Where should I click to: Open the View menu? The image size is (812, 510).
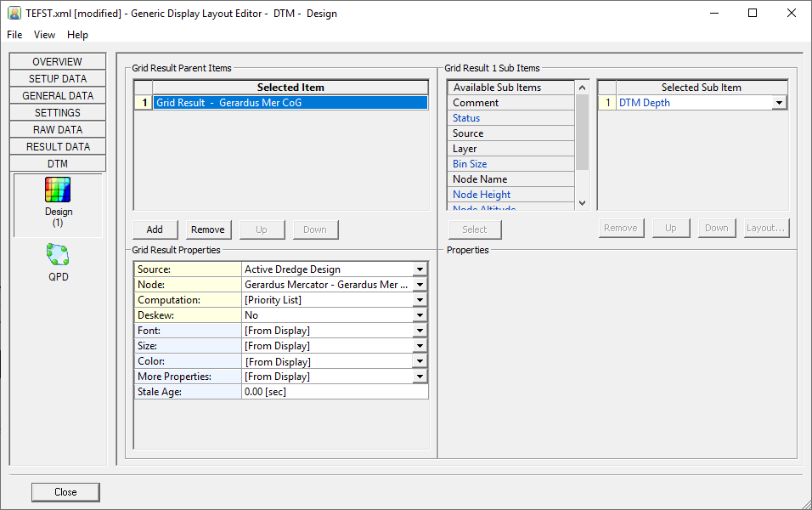pos(44,35)
